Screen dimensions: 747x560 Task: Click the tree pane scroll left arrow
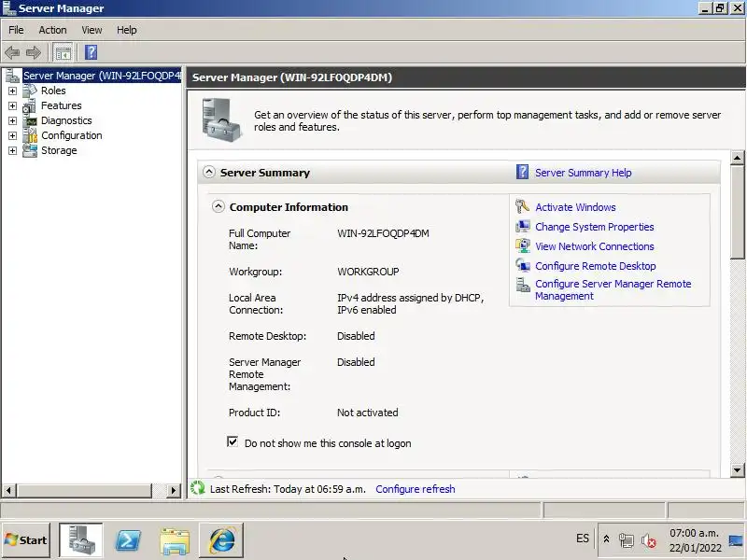pyautogui.click(x=8, y=490)
